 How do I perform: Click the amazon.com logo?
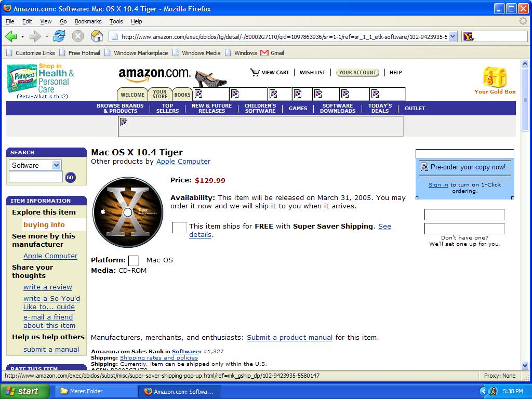tap(154, 75)
